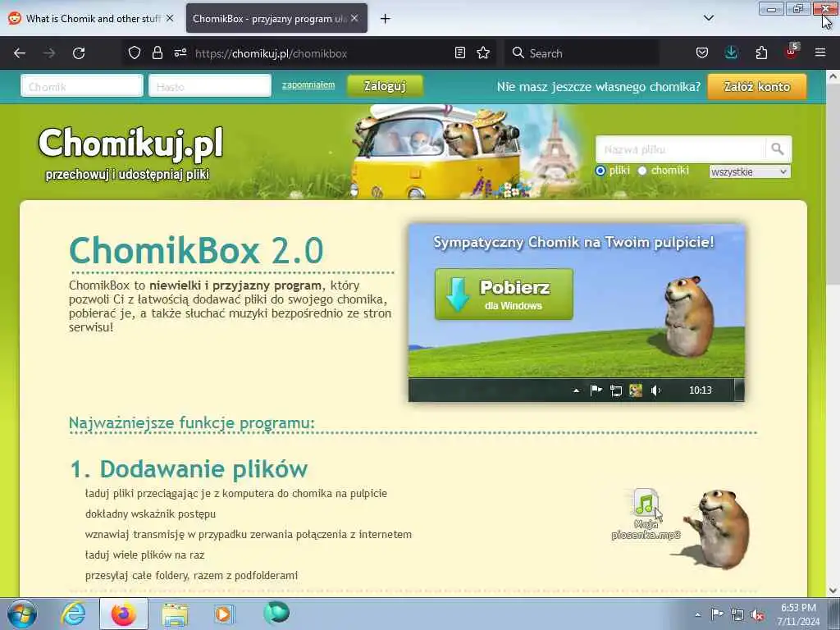
Task: Click the Chomikuj.pl logo
Action: point(130,144)
